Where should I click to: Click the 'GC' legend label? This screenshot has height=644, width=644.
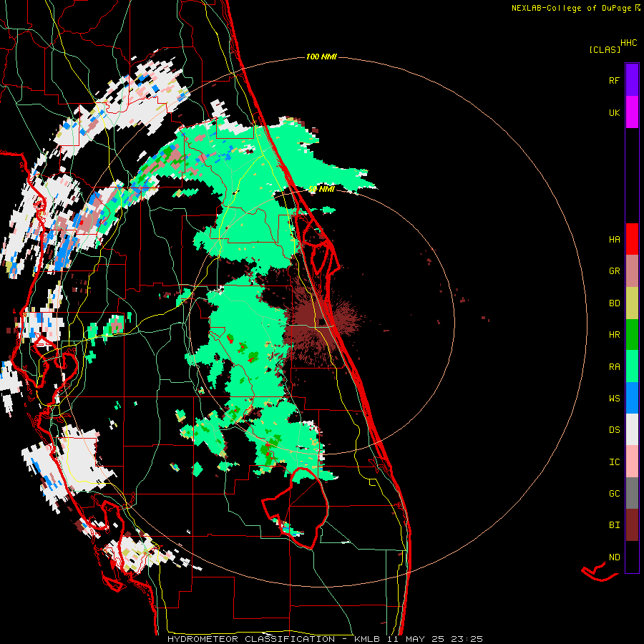coord(614,494)
